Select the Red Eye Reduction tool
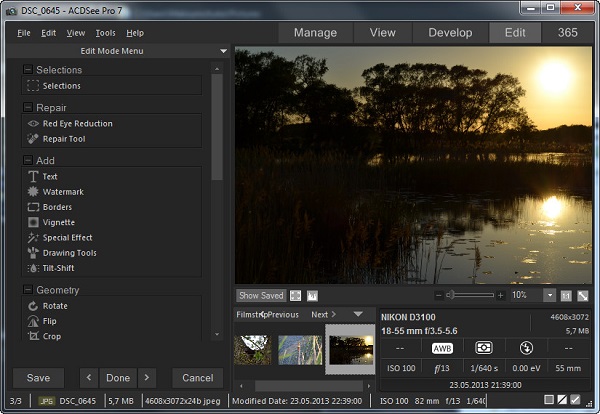This screenshot has width=600, height=414. click(77, 124)
